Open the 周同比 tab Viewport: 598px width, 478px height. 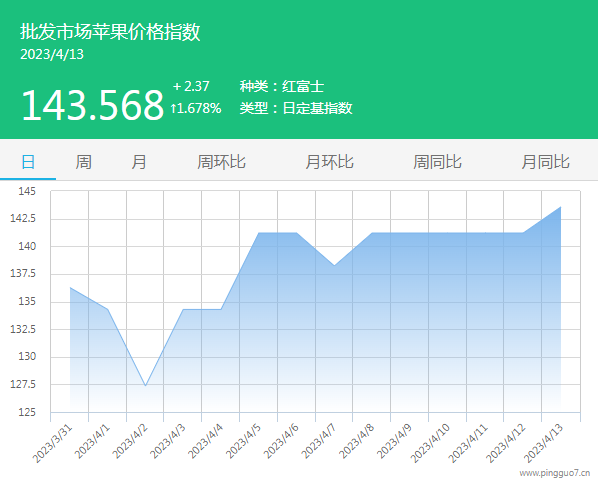437,162
